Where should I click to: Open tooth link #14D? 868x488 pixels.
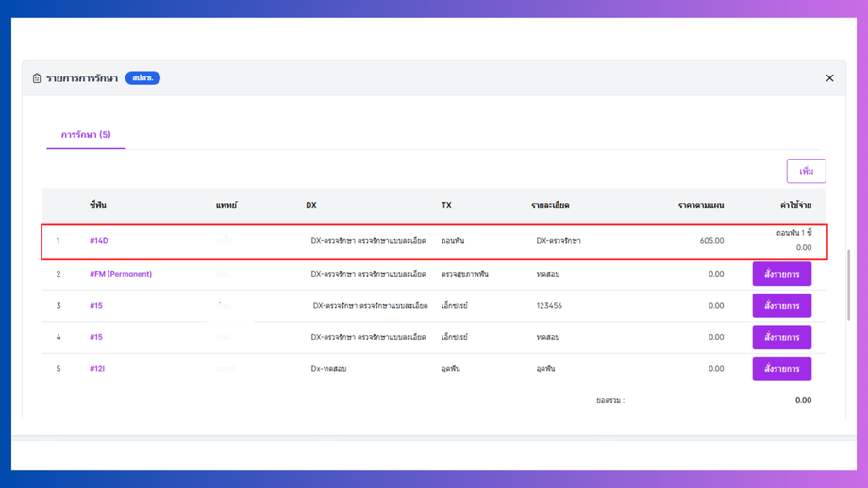pyautogui.click(x=98, y=241)
